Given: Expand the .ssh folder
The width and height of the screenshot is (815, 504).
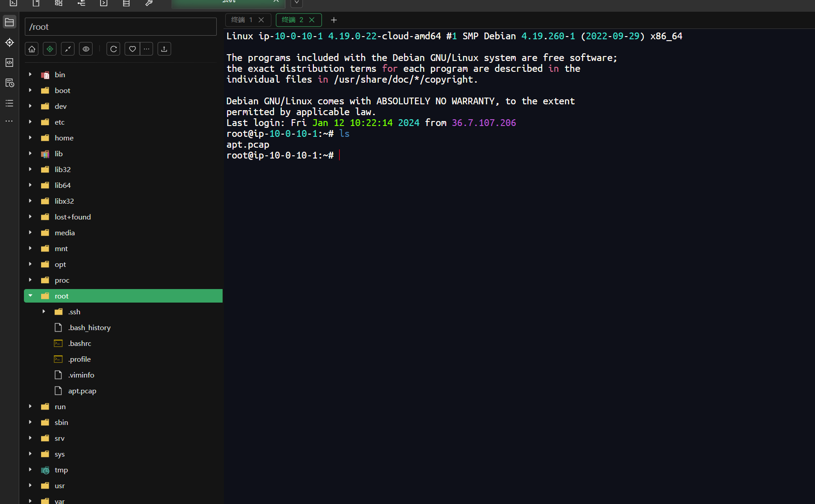Looking at the screenshot, I should [44, 312].
